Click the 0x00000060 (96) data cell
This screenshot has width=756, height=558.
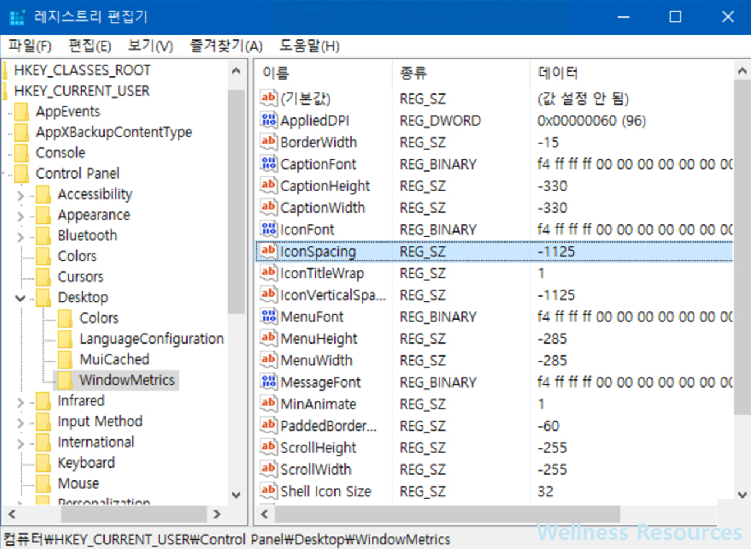[x=592, y=120]
